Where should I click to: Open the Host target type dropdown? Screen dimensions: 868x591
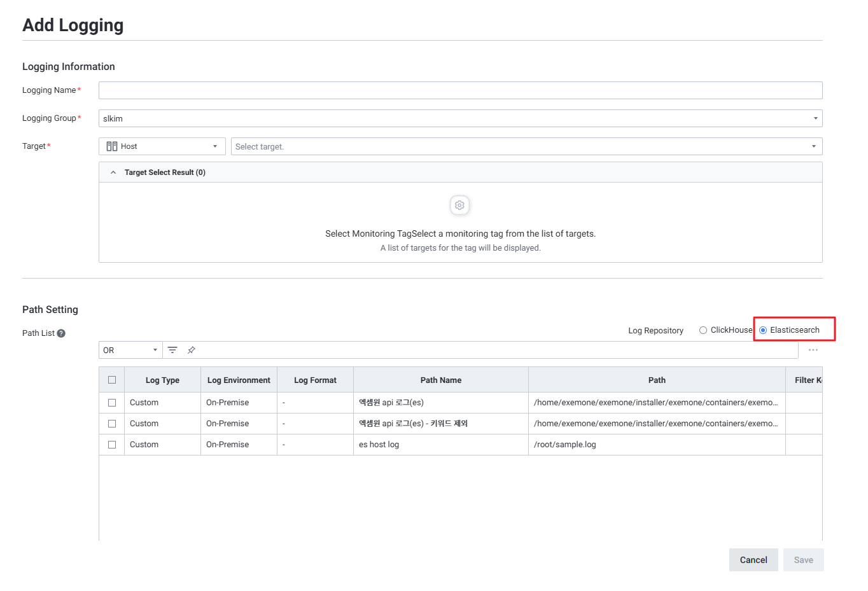[162, 146]
